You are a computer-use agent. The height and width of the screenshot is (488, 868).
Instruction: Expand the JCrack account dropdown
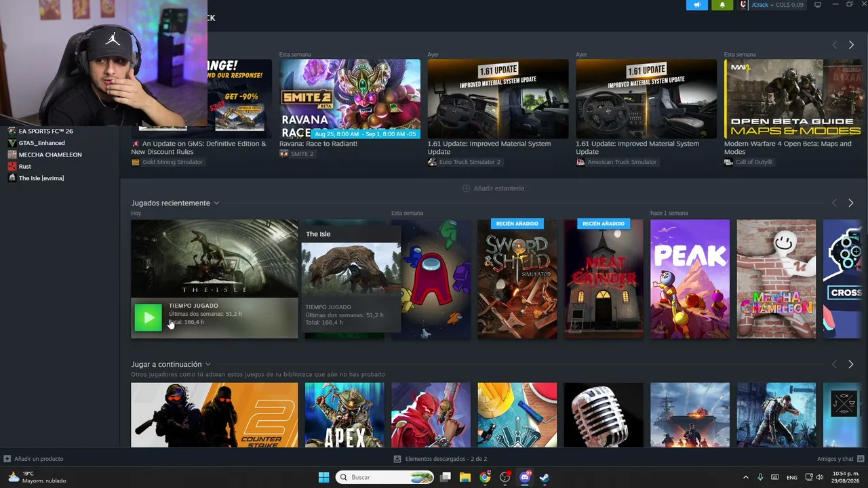click(772, 5)
